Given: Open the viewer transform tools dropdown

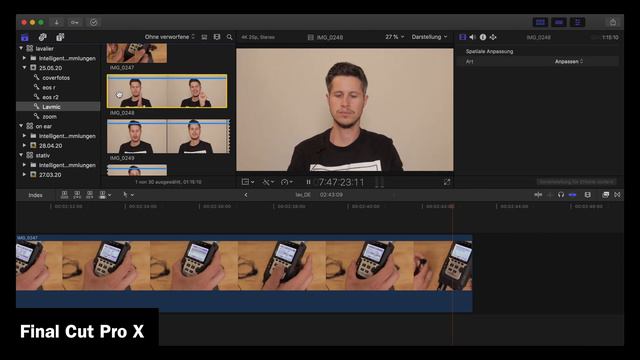Looking at the screenshot, I should [248, 182].
